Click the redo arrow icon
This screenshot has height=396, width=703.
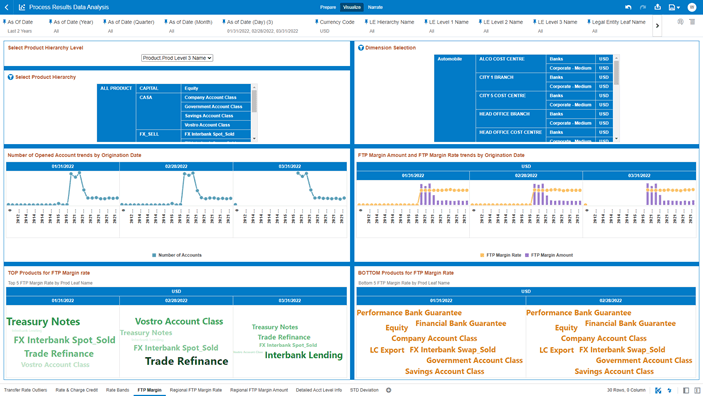(643, 7)
